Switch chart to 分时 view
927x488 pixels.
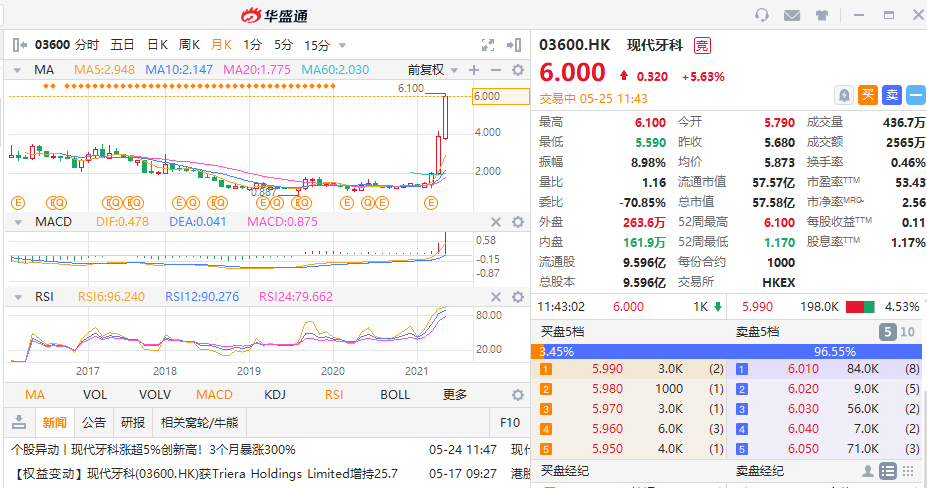click(x=87, y=45)
